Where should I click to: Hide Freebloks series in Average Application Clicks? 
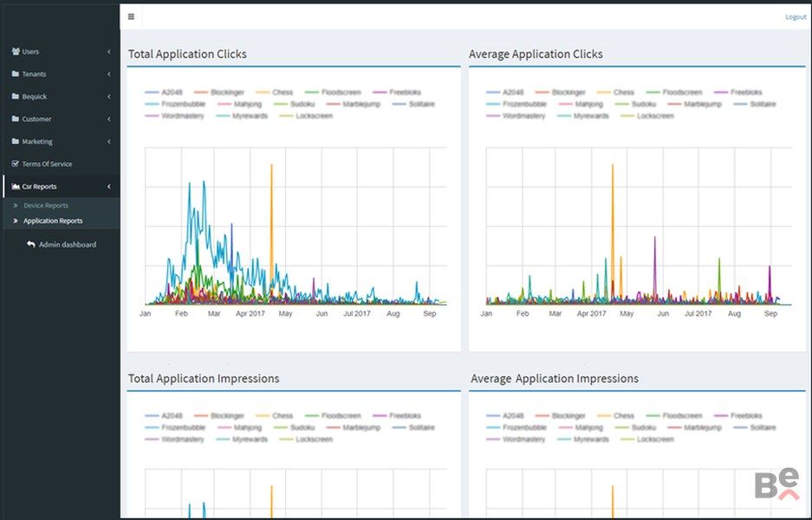(x=738, y=92)
